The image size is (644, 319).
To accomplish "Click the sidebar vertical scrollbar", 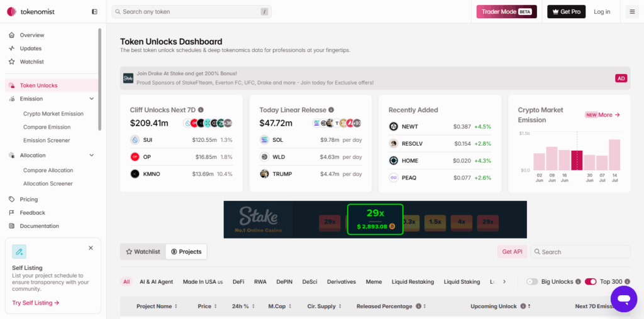I will (99, 79).
